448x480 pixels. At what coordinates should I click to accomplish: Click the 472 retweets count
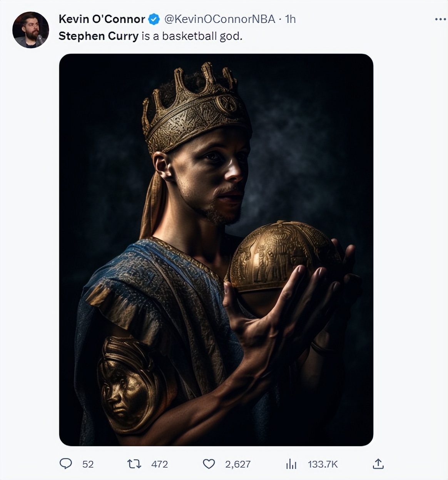[x=159, y=464]
